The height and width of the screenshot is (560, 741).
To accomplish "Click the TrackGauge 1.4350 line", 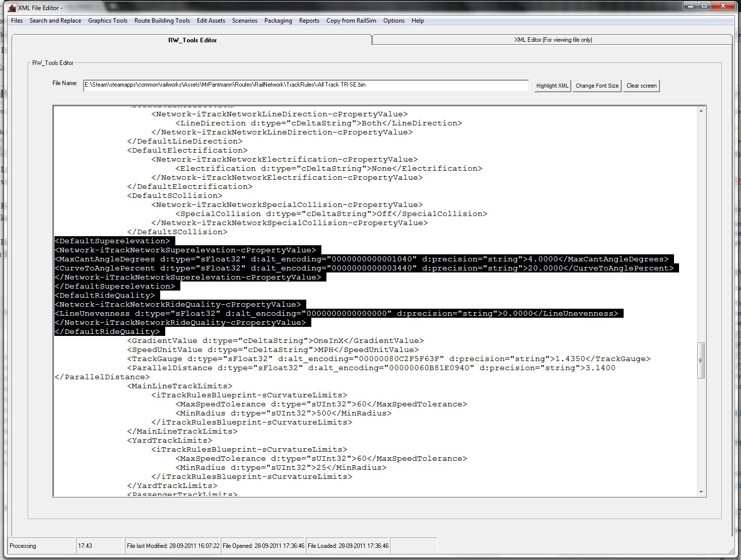I will tap(388, 359).
